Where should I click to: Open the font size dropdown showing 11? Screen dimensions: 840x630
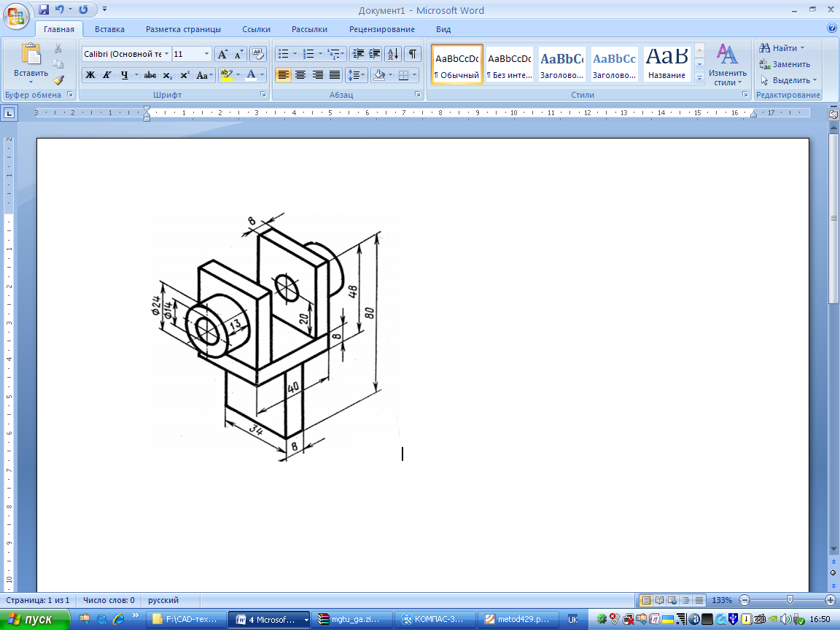(x=207, y=54)
